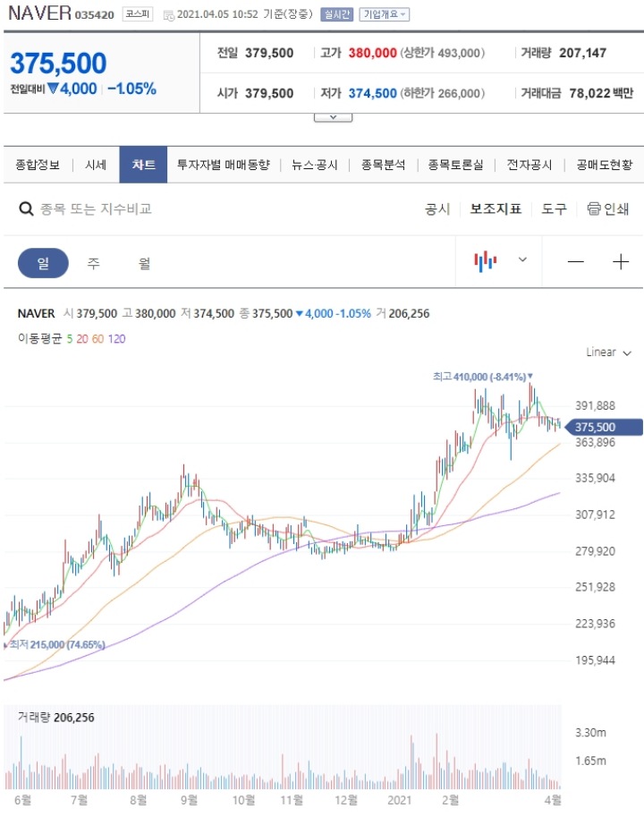644x825 pixels.
Task: Click the 최저 215,000 low marker
Action: (x=55, y=644)
